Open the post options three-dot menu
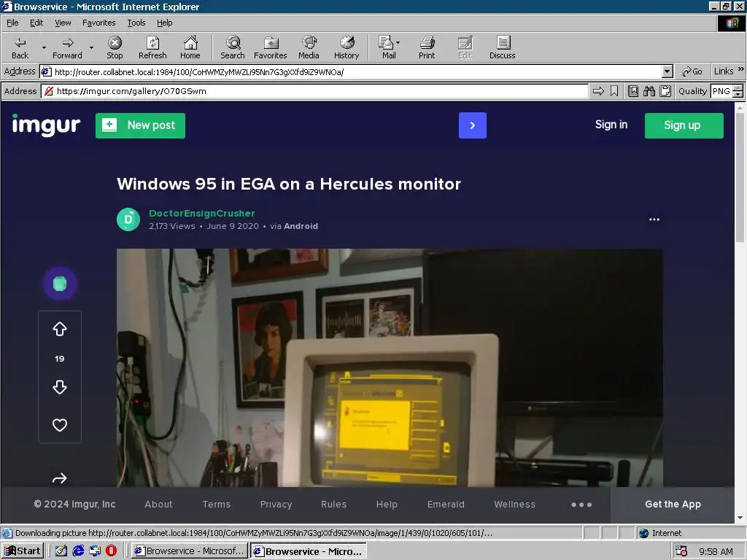 pyautogui.click(x=654, y=219)
